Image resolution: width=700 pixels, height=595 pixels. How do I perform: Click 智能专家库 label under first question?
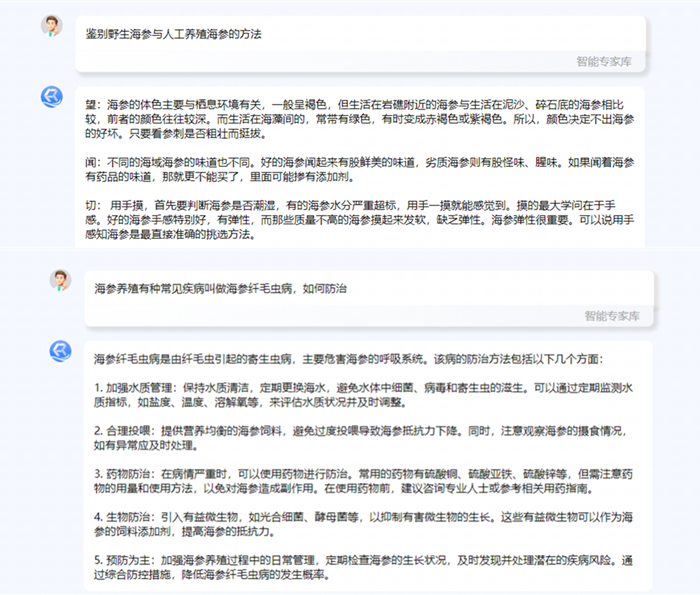[604, 62]
